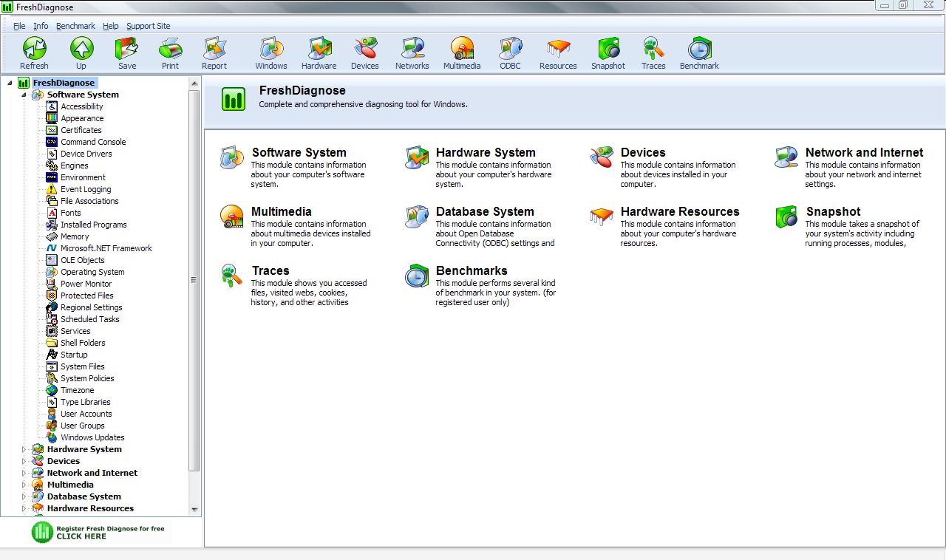Select Certificates in the tree
Viewport: 946px width, 560px height.
[81, 130]
